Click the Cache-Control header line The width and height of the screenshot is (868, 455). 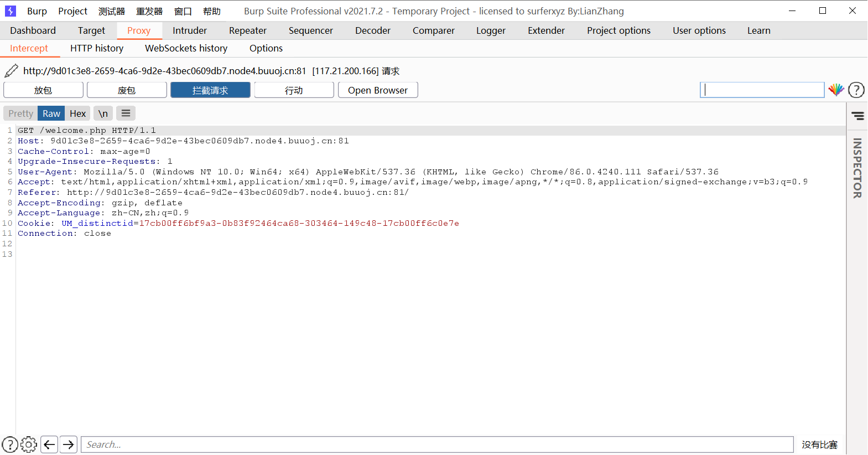coord(84,151)
